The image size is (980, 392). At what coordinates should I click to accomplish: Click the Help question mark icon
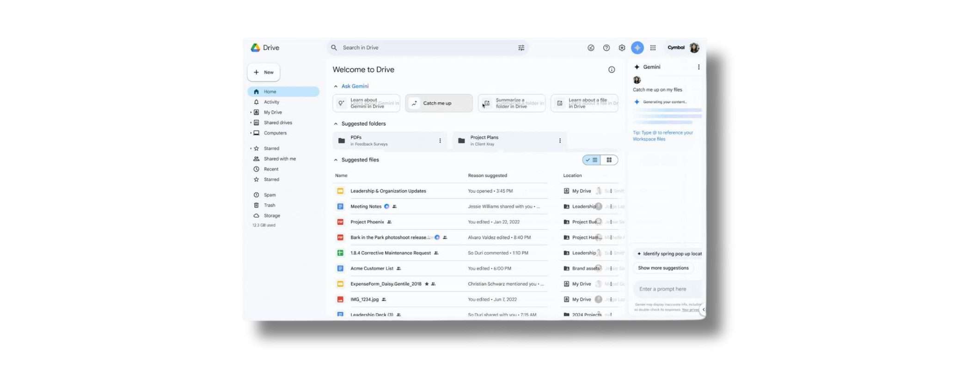coord(606,48)
